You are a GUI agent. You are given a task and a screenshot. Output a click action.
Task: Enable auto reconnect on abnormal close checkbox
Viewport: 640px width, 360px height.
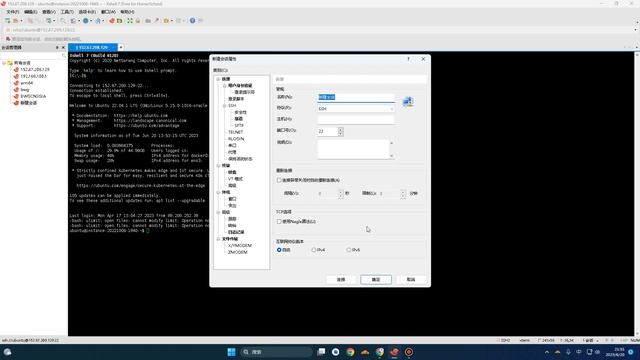pyautogui.click(x=279, y=180)
